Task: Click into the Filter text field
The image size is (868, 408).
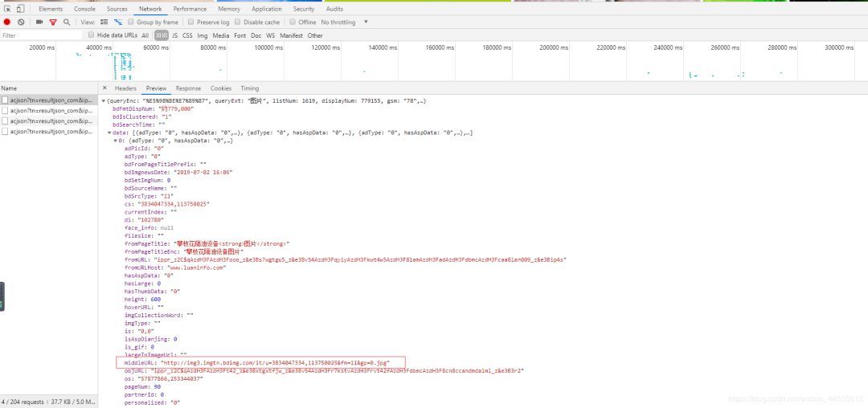Action: pos(42,35)
